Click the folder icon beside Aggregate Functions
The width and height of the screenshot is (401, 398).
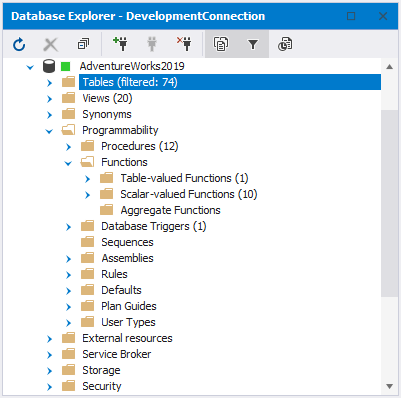pos(107,210)
